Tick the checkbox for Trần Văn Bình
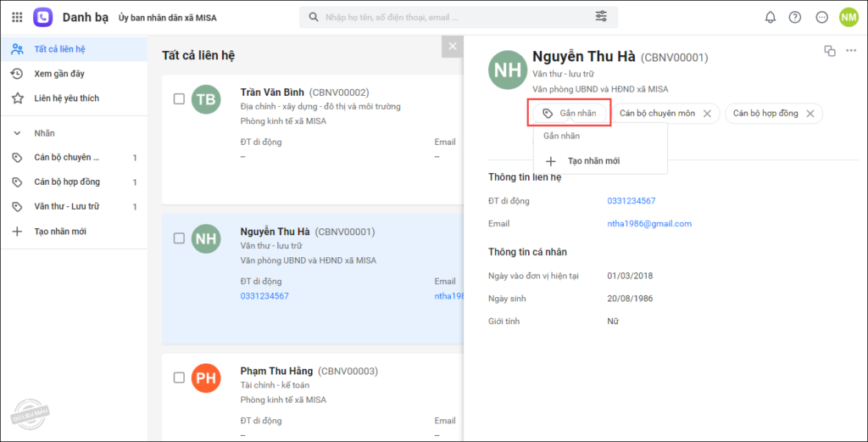Viewport: 868px width, 442px height. click(179, 99)
